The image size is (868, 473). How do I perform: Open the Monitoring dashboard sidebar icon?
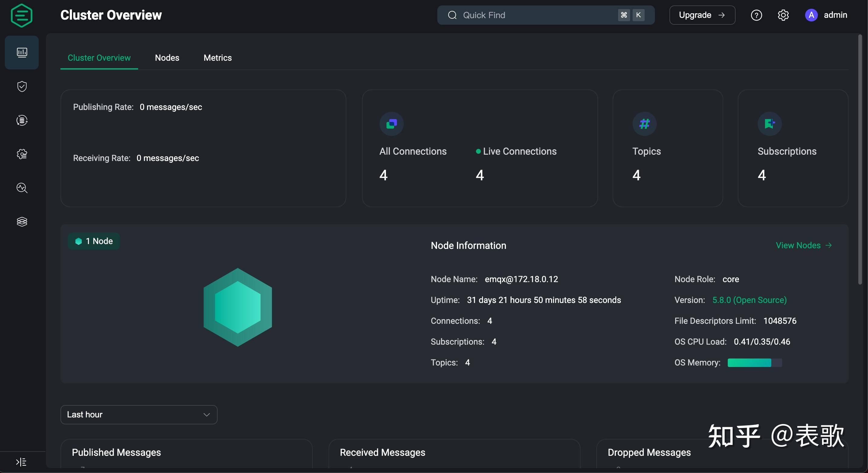[x=22, y=52]
